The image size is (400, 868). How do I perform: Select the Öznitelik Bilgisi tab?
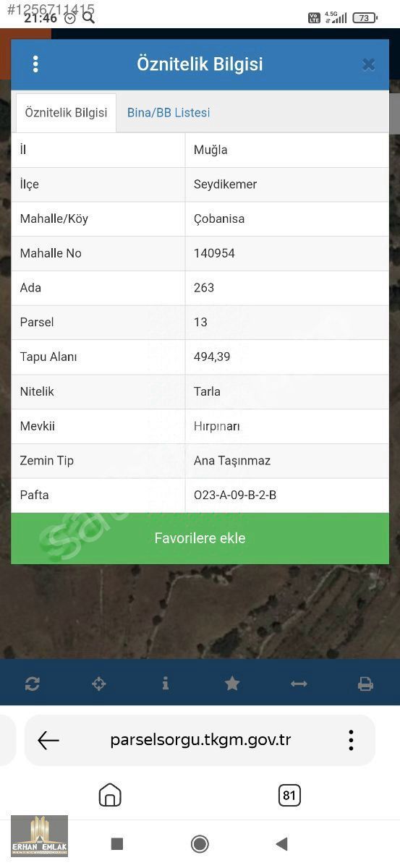[x=66, y=113]
